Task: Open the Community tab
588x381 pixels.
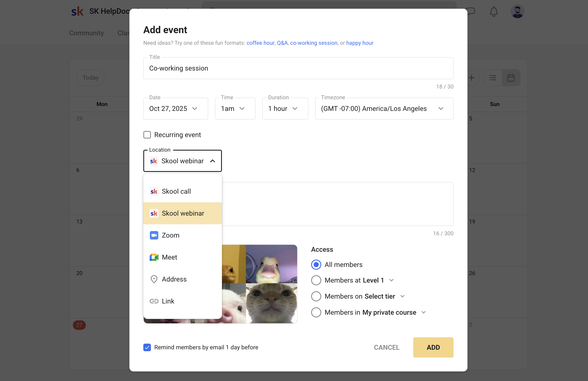Action: coord(86,33)
